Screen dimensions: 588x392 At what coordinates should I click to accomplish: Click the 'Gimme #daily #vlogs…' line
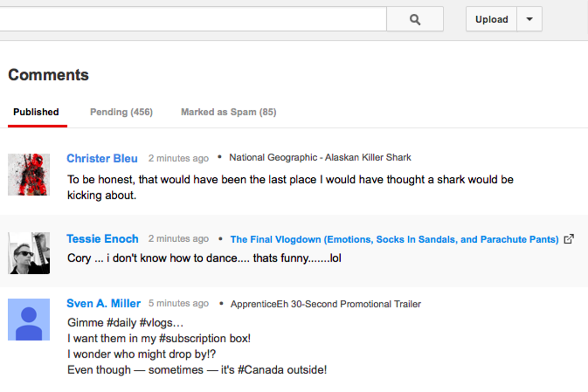[126, 323]
